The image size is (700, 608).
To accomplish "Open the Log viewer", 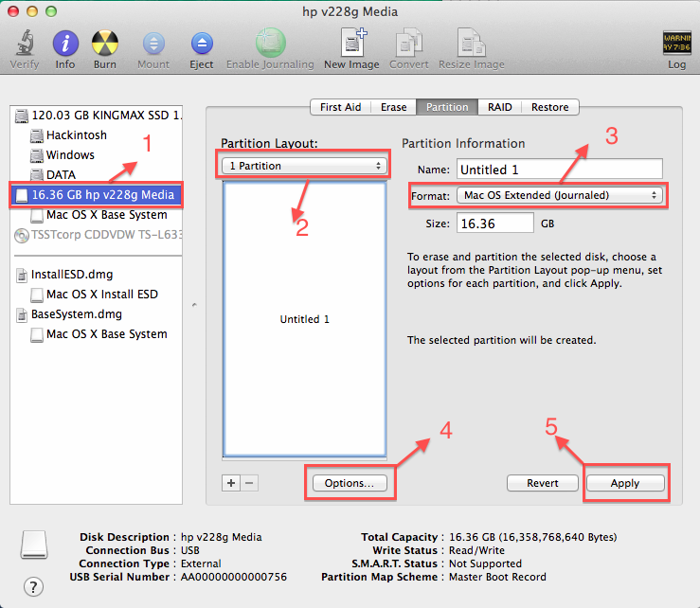I will (x=676, y=43).
